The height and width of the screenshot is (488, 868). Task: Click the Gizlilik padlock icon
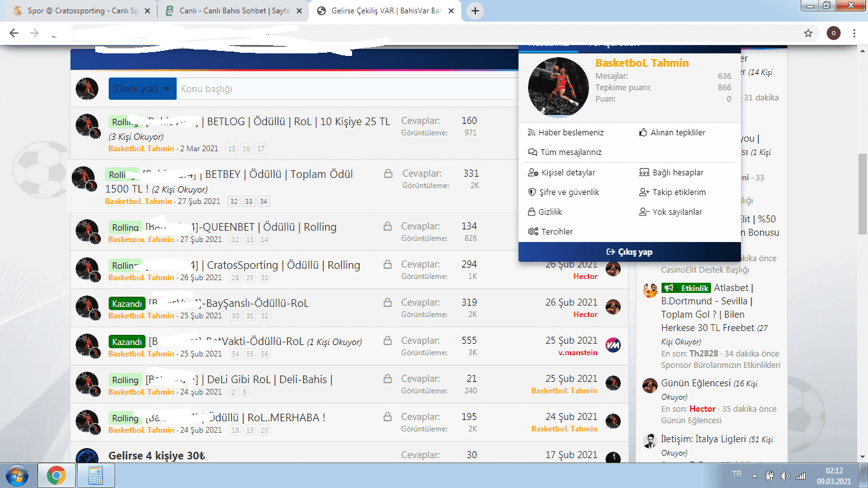coord(532,212)
